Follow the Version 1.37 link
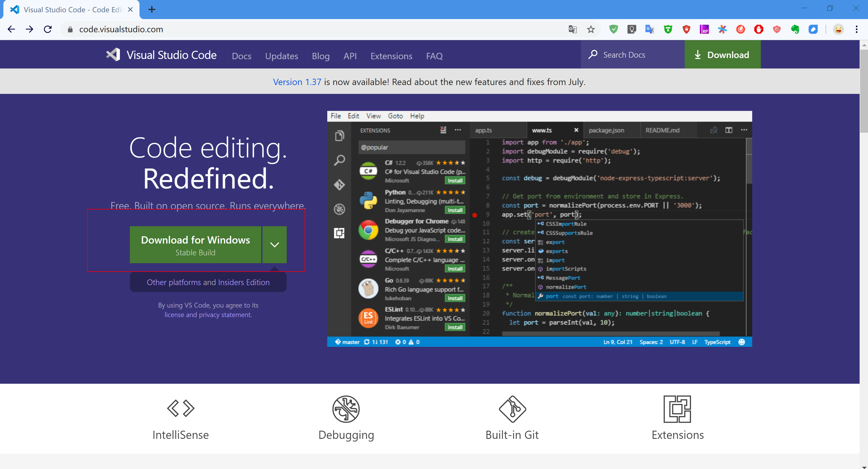This screenshot has height=469, width=868. click(x=297, y=82)
